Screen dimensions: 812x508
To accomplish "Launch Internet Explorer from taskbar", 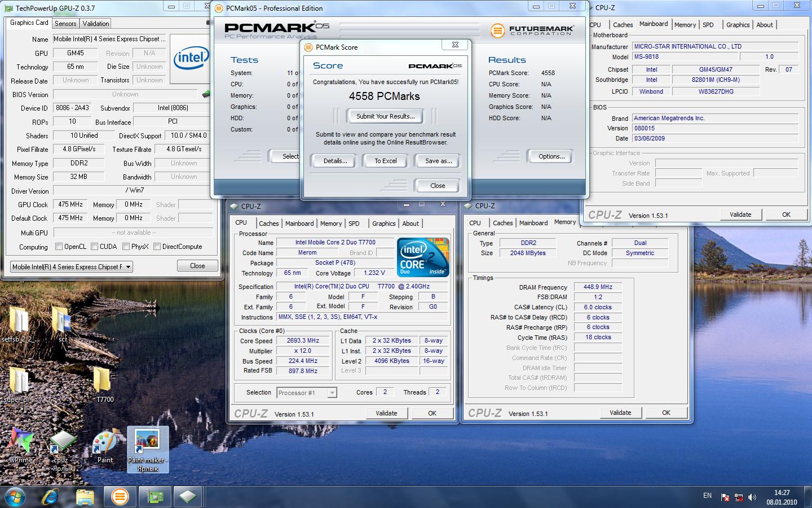I will click(x=51, y=496).
